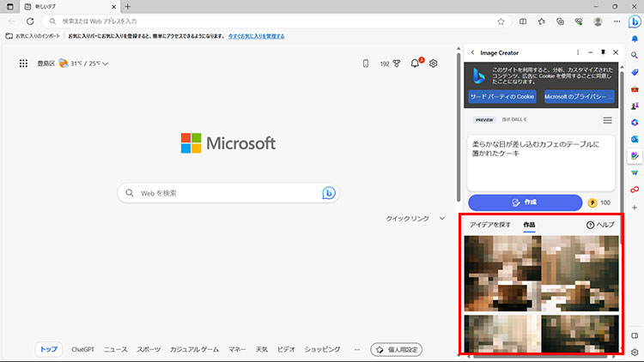The height and width of the screenshot is (362, 644).
Task: Click the Microsoft Rewards trophy icon
Action: [397, 63]
